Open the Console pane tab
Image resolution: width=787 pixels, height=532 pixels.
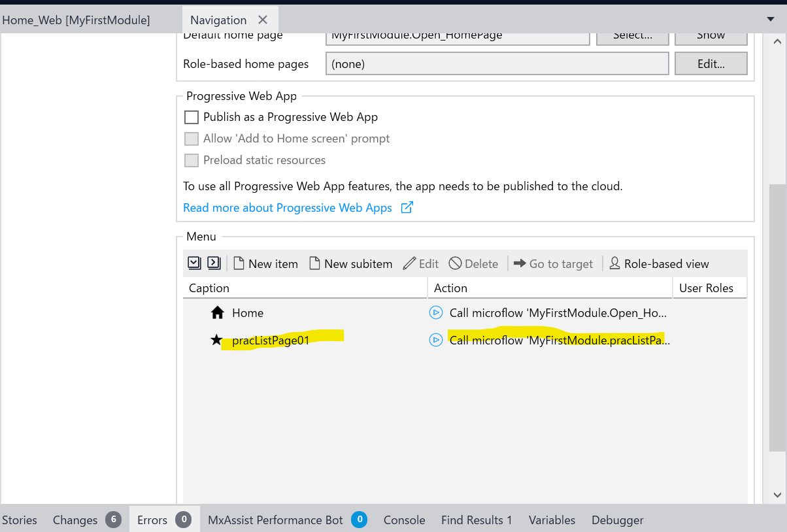[x=404, y=520]
